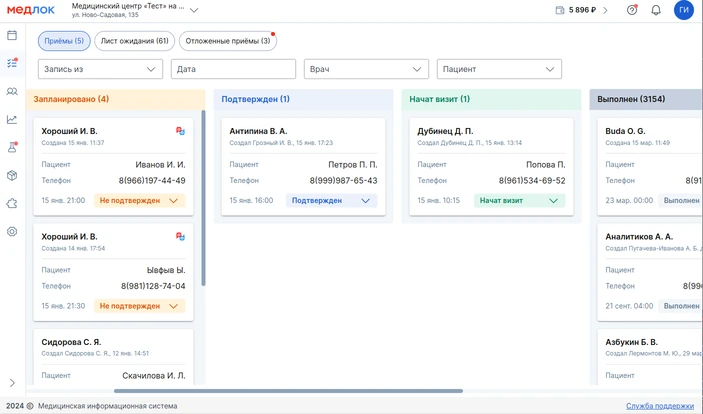This screenshot has height=414, width=703.
Task: Expand the left sidebar with bottom chevron
Action: [x=12, y=383]
